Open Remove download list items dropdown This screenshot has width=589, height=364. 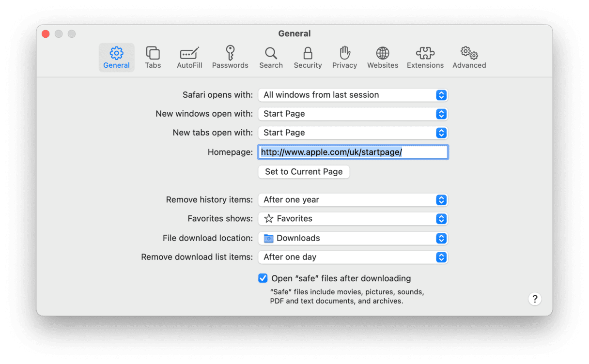pos(353,257)
